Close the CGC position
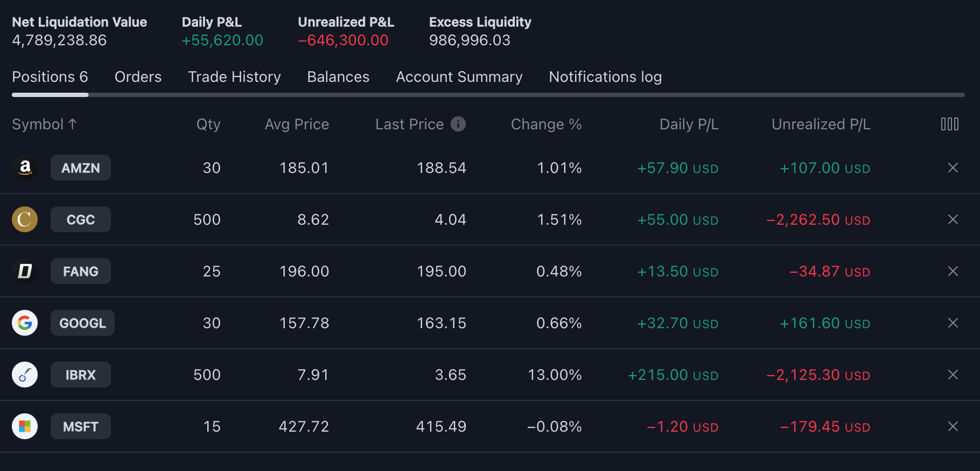 point(953,220)
